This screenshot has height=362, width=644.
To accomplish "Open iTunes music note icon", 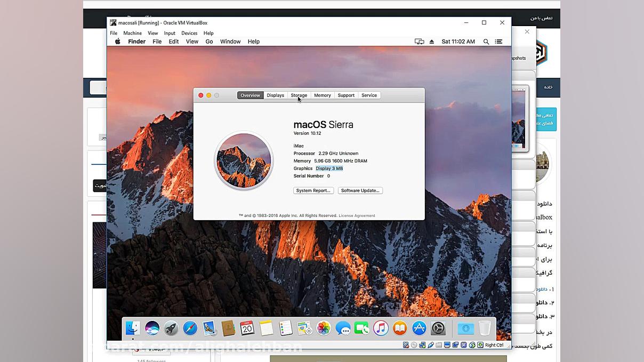I will point(381,328).
